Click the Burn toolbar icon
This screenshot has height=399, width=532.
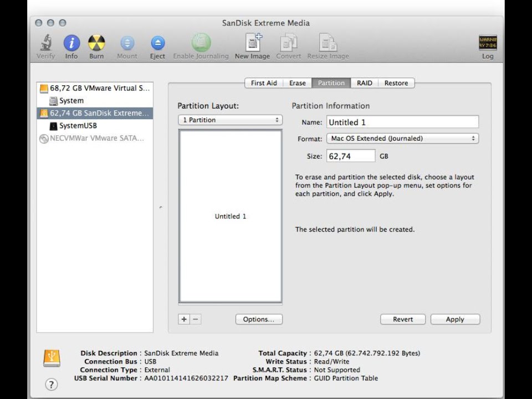(96, 43)
